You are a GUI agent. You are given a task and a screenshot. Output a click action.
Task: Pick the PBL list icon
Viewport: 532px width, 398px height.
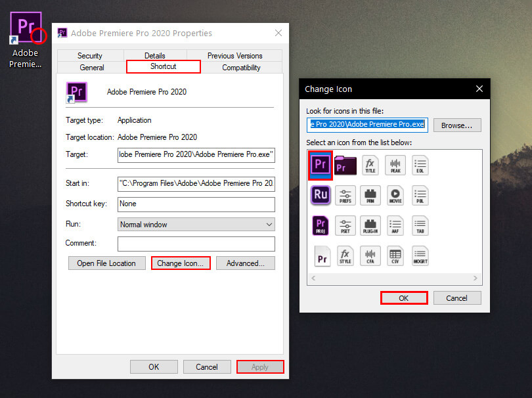click(420, 195)
